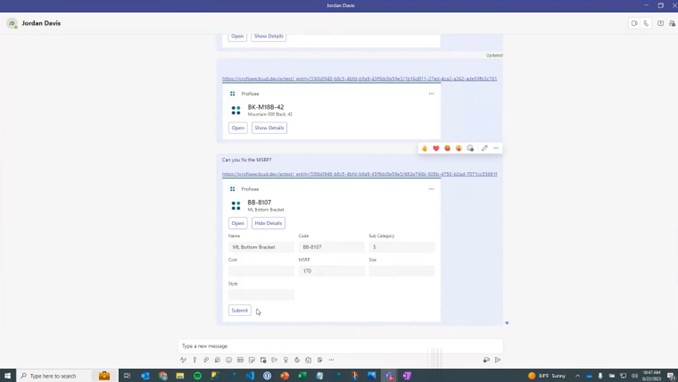This screenshot has height=382, width=678.
Task: Click the paperclip attach file icon
Action: (206, 360)
